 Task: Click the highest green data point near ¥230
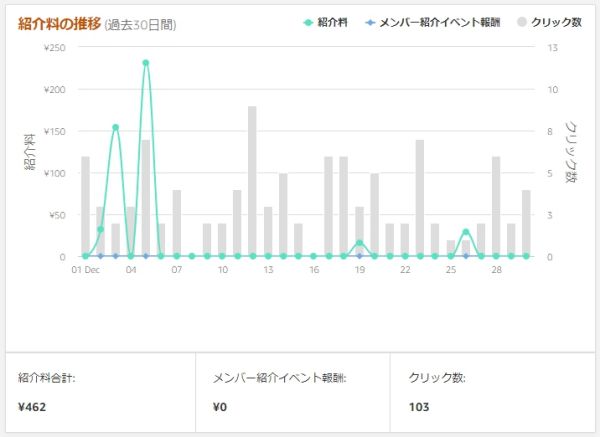tap(145, 63)
